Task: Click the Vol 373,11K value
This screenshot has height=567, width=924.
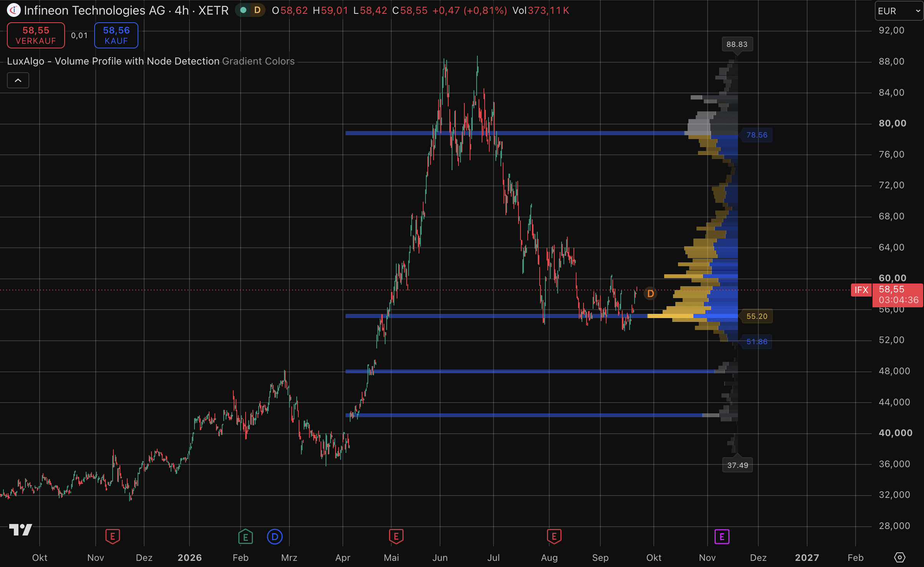Action: pos(540,10)
